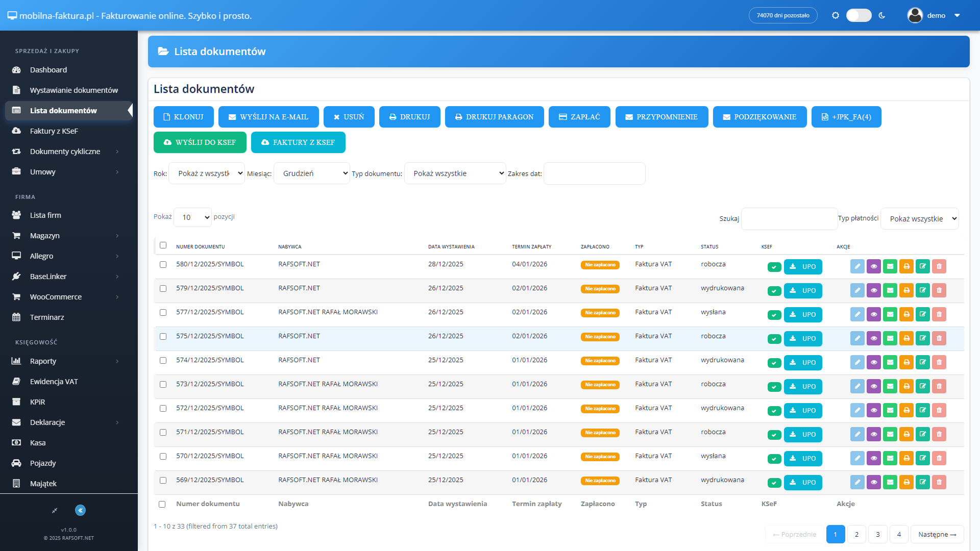The height and width of the screenshot is (551, 980).
Task: Click the sun light-mode icon in header
Action: pos(835,15)
